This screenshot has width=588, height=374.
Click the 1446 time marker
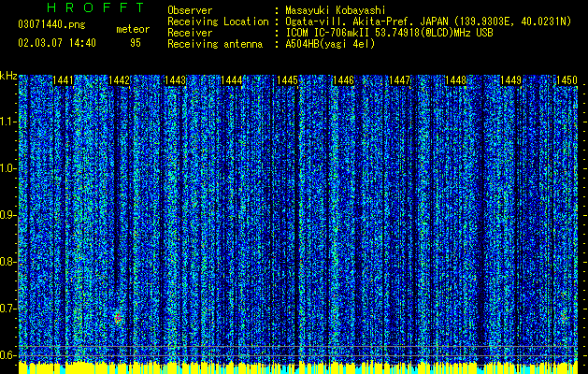(x=343, y=80)
